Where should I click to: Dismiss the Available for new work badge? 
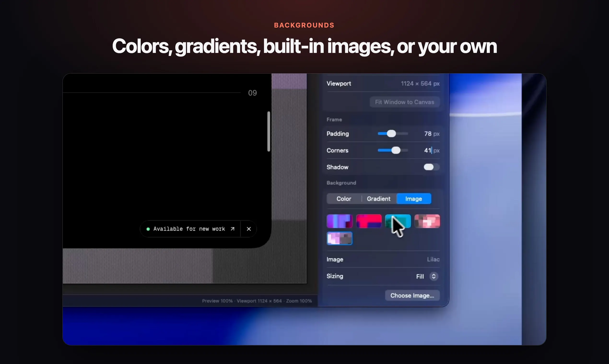249,229
